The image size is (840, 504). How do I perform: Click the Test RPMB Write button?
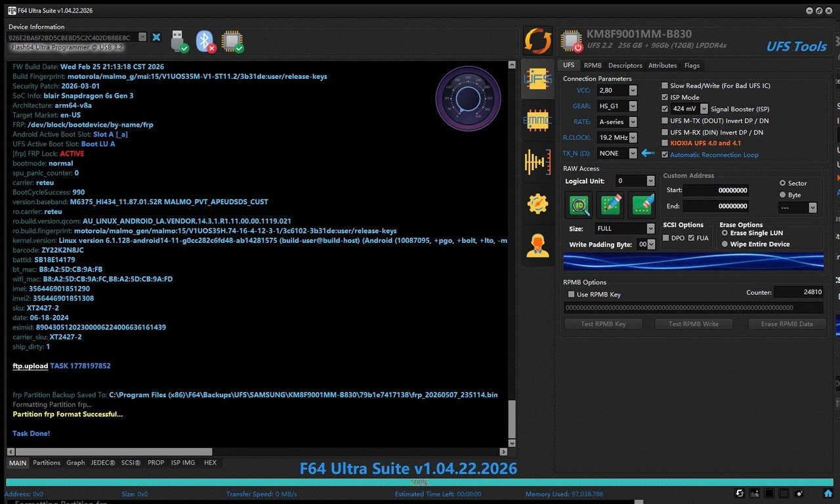[694, 324]
